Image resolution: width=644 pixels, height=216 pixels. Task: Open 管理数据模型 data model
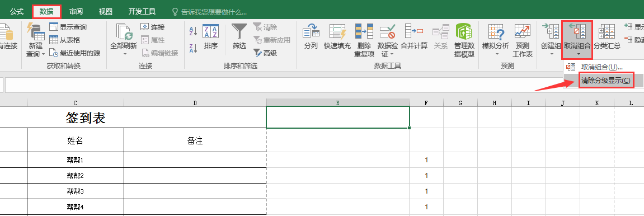click(464, 40)
